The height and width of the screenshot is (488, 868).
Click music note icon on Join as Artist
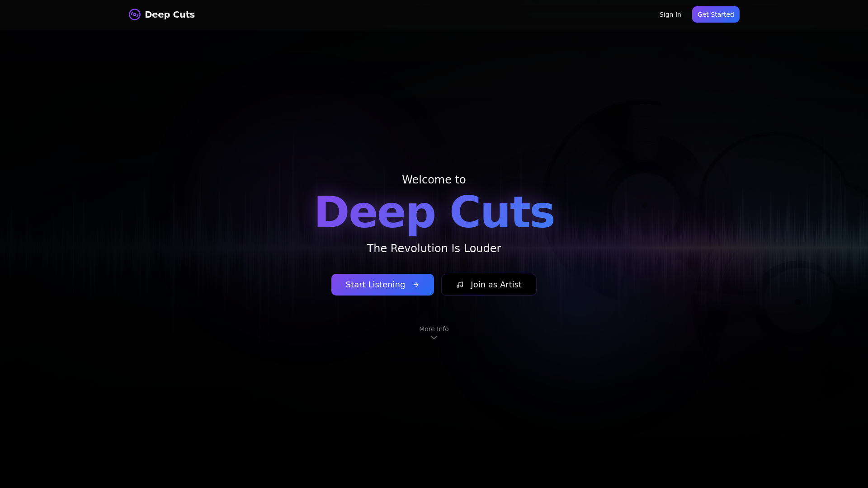[460, 285]
